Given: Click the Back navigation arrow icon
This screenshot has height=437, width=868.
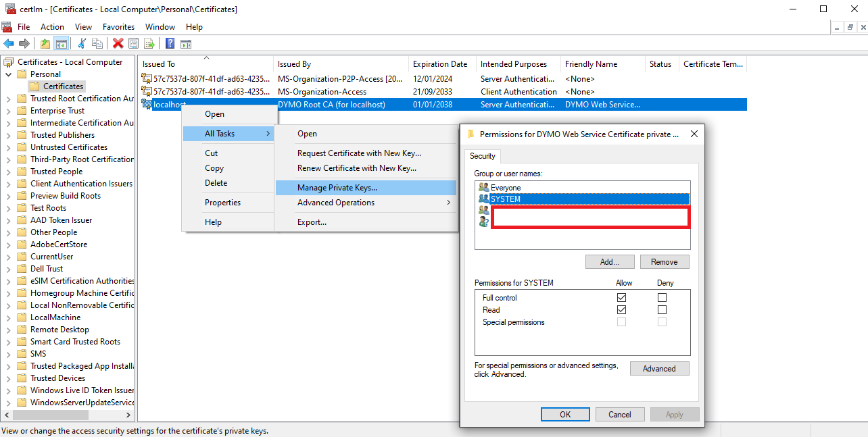Looking at the screenshot, I should (9, 43).
